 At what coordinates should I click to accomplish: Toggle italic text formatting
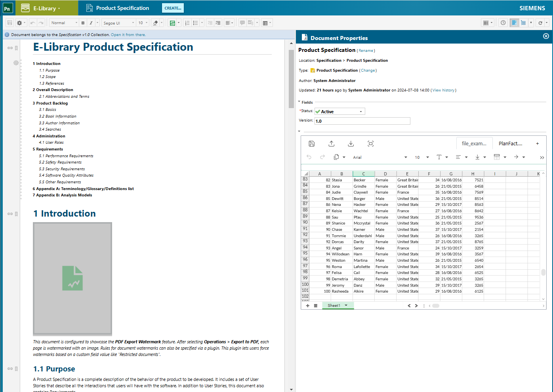coord(91,23)
